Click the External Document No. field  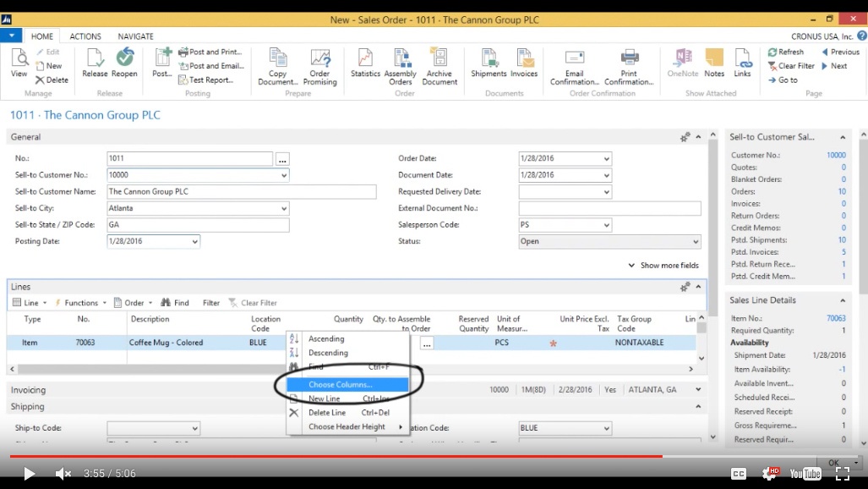(609, 208)
